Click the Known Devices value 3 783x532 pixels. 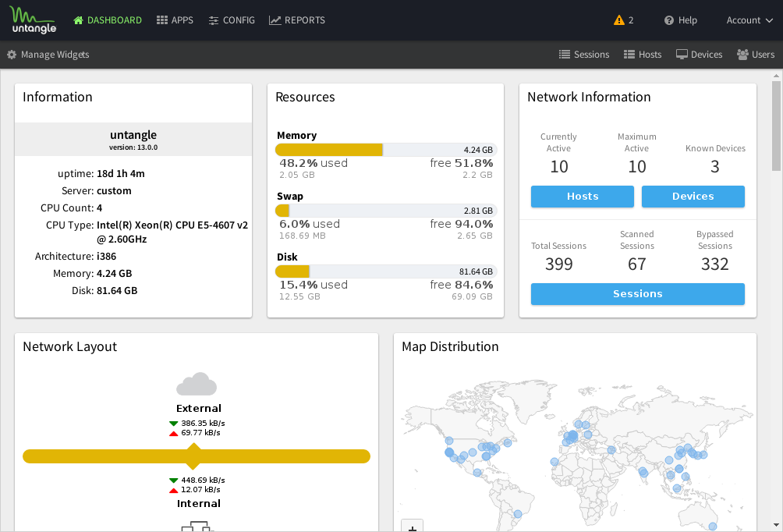(x=714, y=166)
